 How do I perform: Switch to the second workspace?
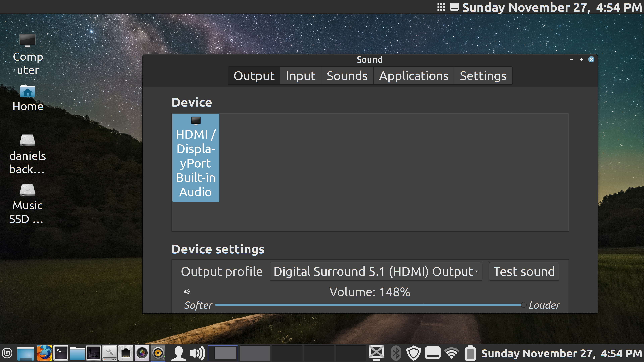coord(255,353)
